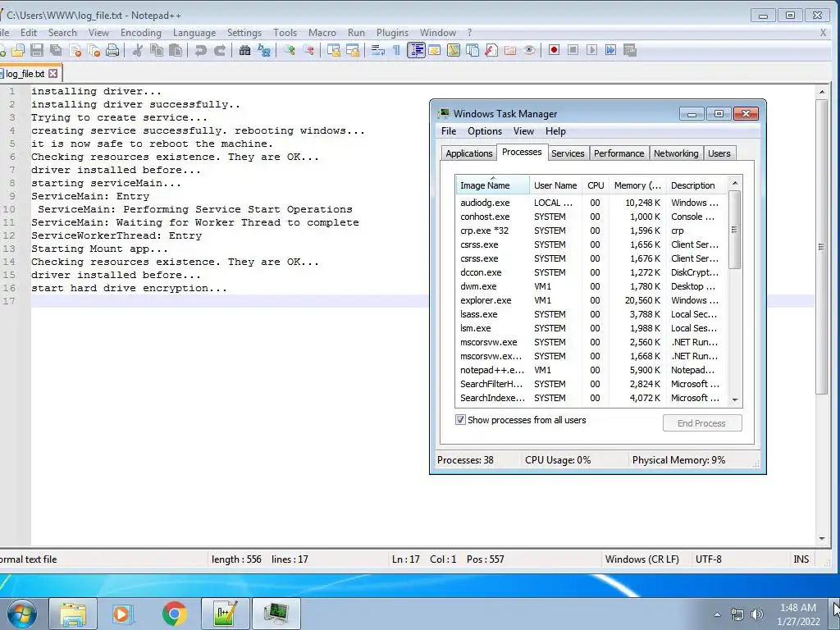This screenshot has height=630, width=840.
Task: Switch to the Services tab
Action: click(568, 153)
